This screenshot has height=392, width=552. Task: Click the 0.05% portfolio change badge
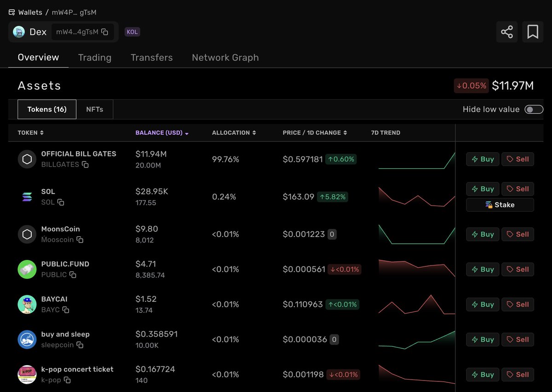(471, 86)
